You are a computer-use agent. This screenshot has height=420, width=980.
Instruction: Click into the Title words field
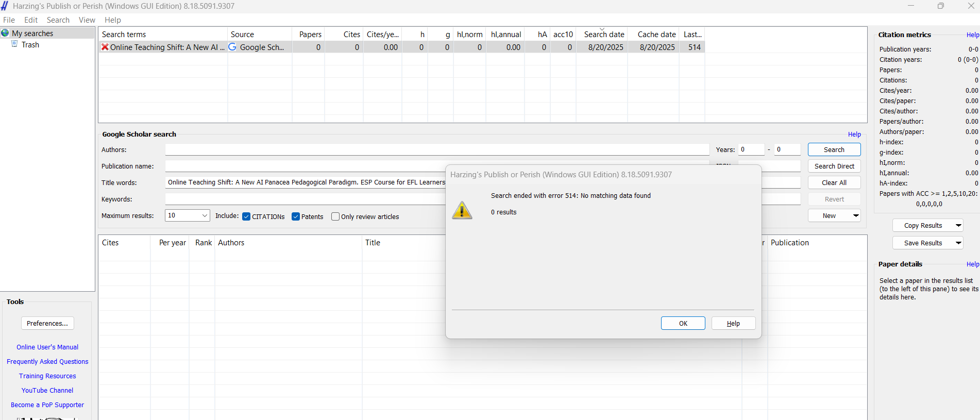tap(305, 182)
